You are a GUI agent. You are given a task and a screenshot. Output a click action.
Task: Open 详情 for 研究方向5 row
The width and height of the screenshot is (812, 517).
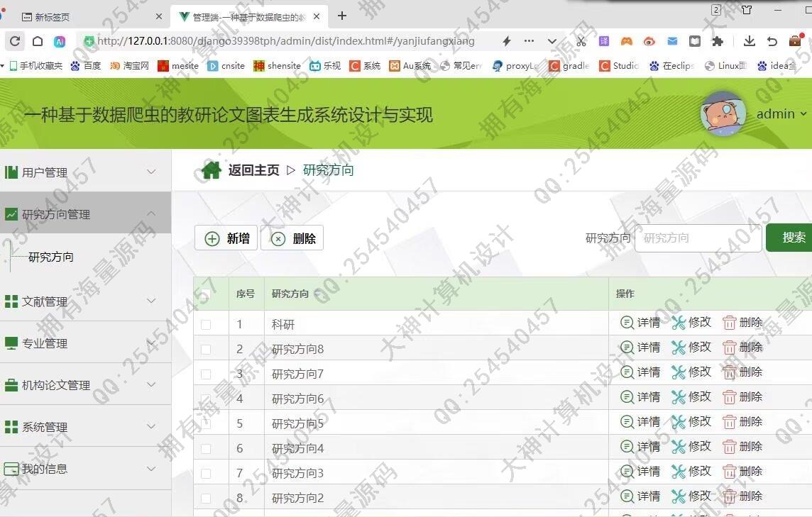click(640, 422)
